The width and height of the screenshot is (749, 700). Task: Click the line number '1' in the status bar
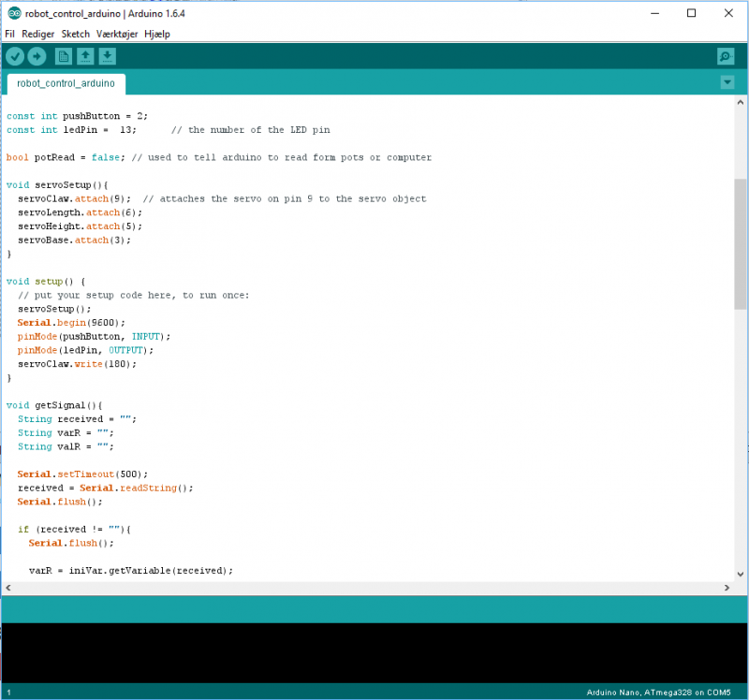click(x=8, y=693)
